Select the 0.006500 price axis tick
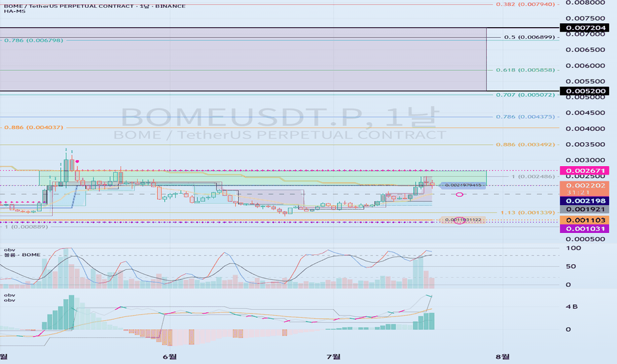 (x=585, y=50)
